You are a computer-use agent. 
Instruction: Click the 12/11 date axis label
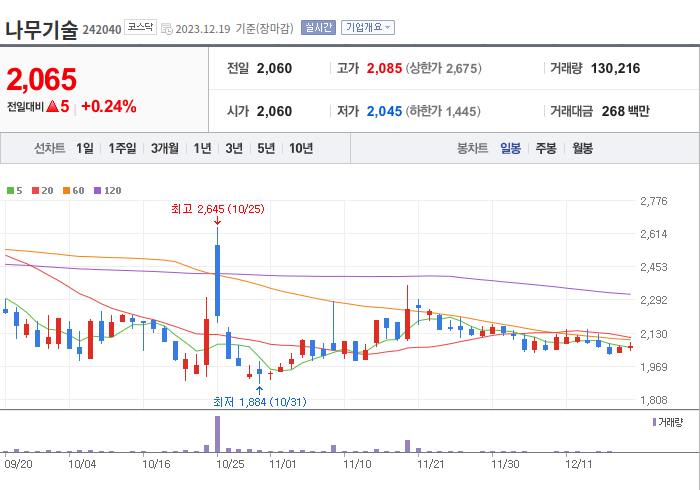coord(579,464)
